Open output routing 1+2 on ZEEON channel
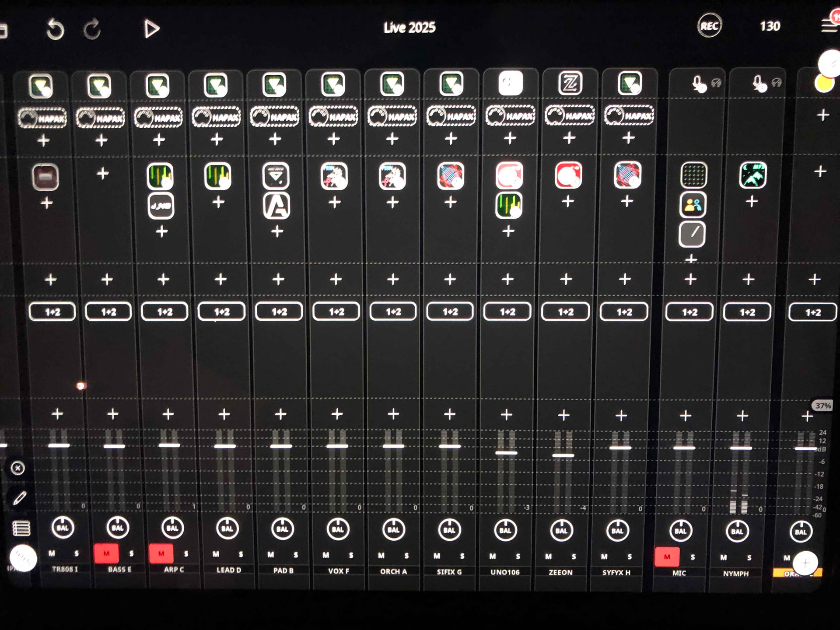The height and width of the screenshot is (630, 840). pyautogui.click(x=565, y=312)
